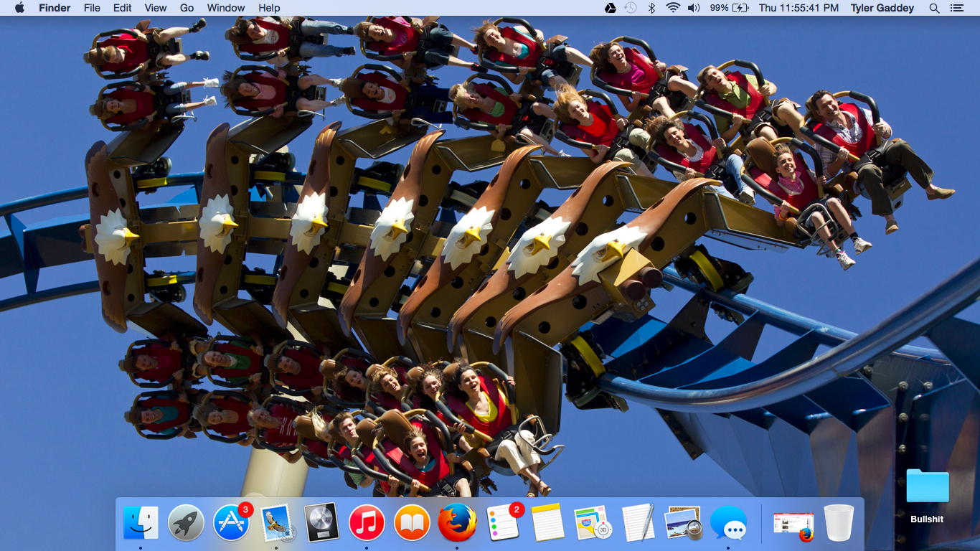Image resolution: width=980 pixels, height=551 pixels.
Task: Launch the Maps app in dock
Action: (x=593, y=522)
